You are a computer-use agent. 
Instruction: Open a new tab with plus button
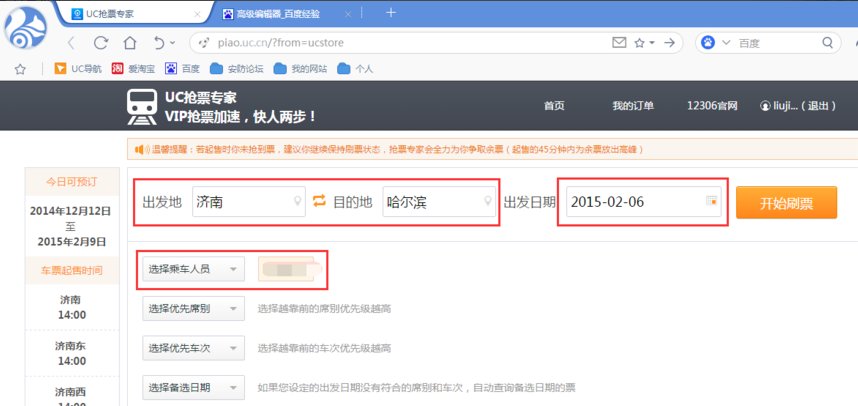(391, 13)
